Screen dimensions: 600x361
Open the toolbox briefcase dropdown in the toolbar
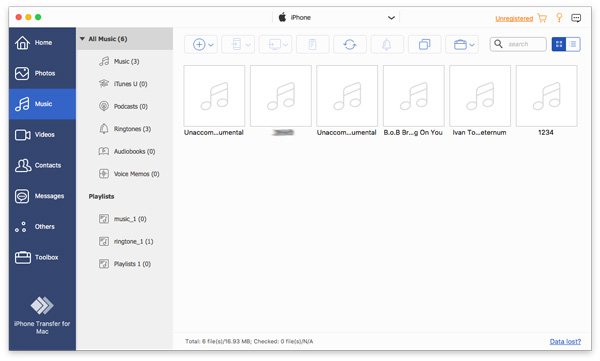point(462,44)
